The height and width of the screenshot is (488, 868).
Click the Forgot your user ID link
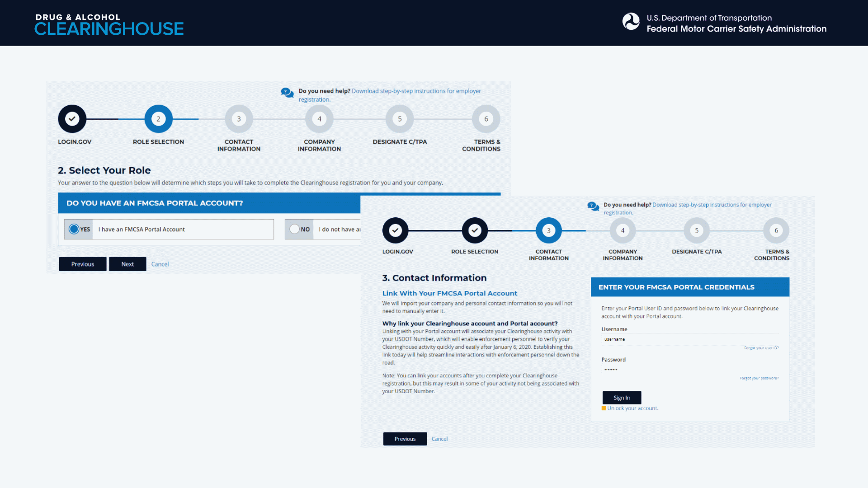(x=761, y=348)
